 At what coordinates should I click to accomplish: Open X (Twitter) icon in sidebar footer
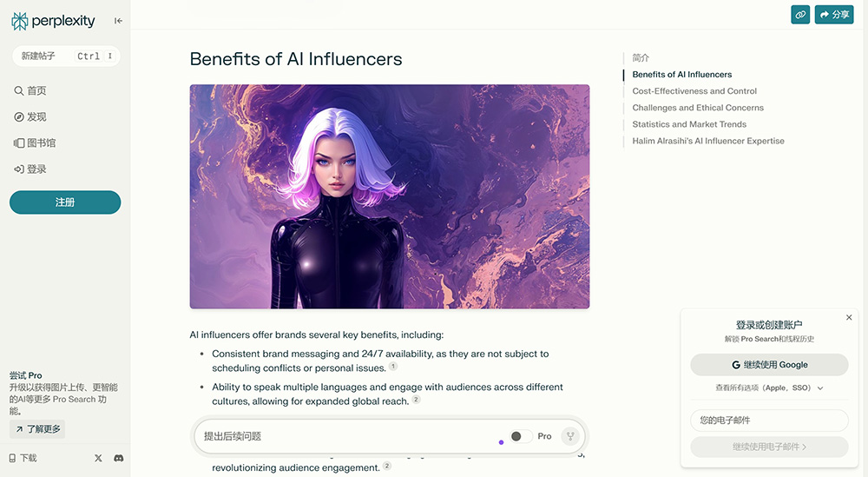coord(98,458)
